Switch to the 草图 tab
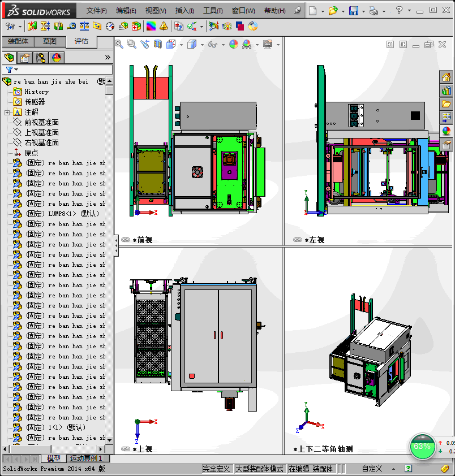Viewport: 455px width, 476px height. [50, 41]
